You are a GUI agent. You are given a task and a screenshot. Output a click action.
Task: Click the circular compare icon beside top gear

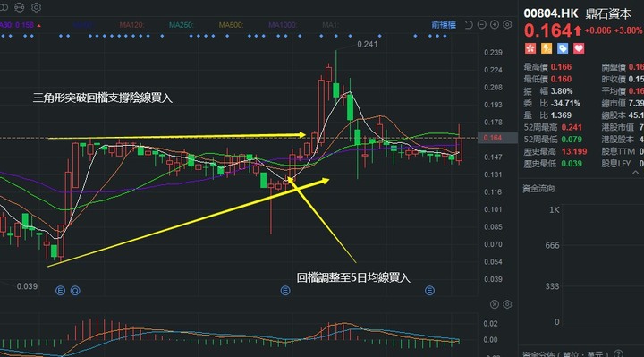click(20, 7)
